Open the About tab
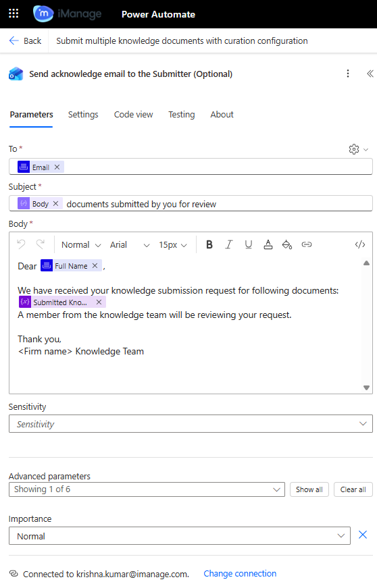 [222, 115]
